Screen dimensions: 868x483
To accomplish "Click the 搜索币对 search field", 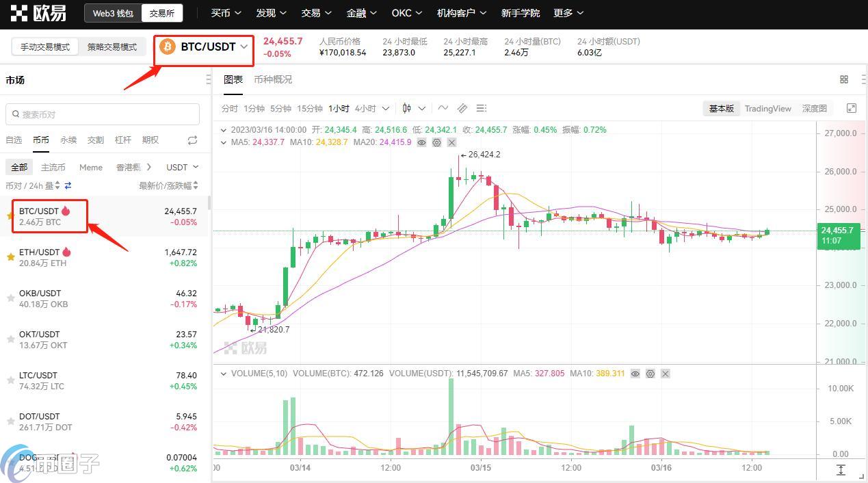I will pos(103,114).
